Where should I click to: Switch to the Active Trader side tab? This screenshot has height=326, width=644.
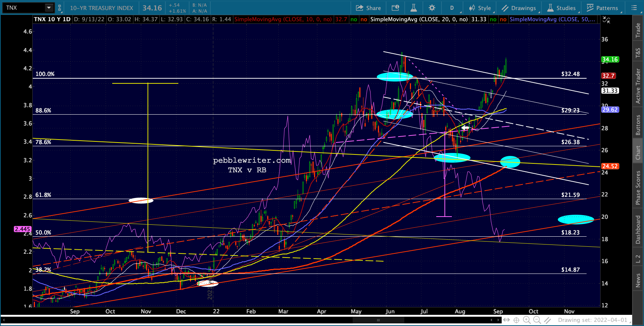[x=638, y=86]
